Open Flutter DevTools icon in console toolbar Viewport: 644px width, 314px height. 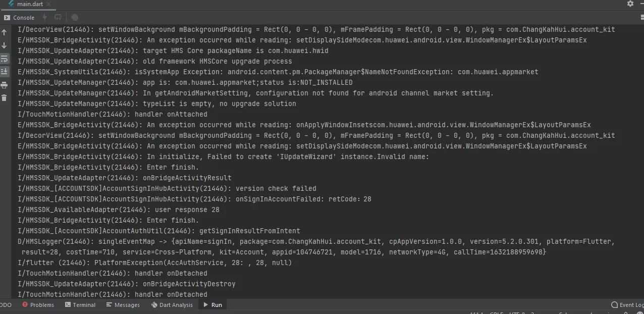pos(75,17)
